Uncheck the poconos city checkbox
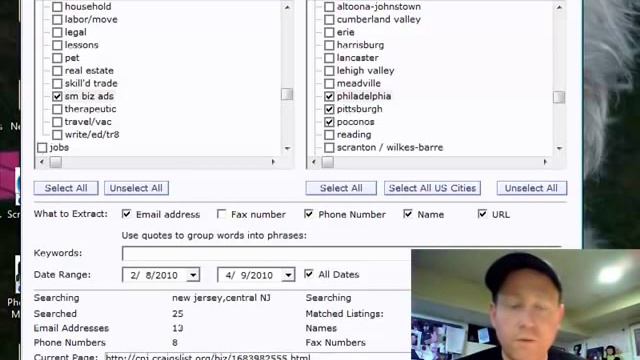 coord(329,122)
